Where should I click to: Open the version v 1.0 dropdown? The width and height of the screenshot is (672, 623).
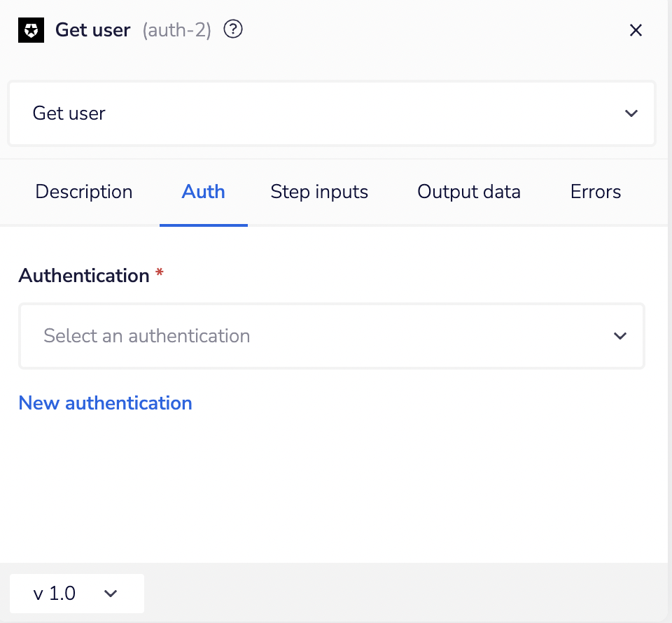point(76,593)
